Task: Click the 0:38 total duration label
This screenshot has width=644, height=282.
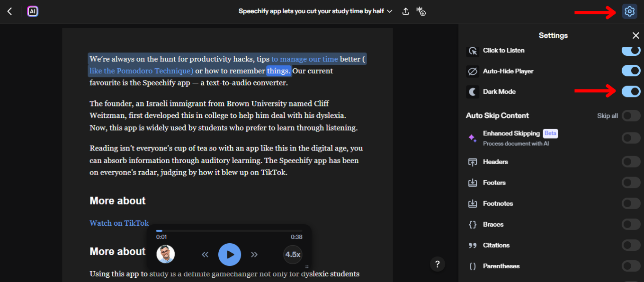Action: (296, 237)
